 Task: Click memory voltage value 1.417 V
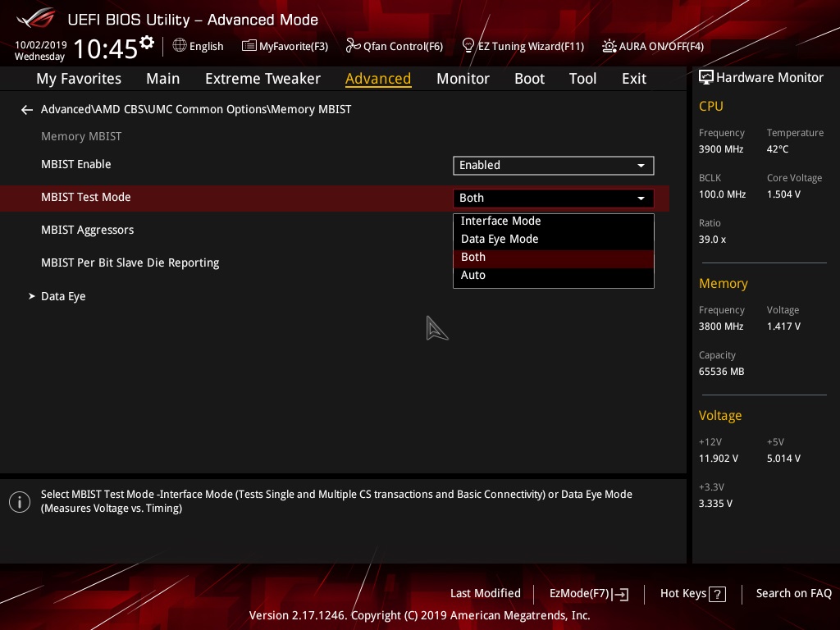[783, 326]
